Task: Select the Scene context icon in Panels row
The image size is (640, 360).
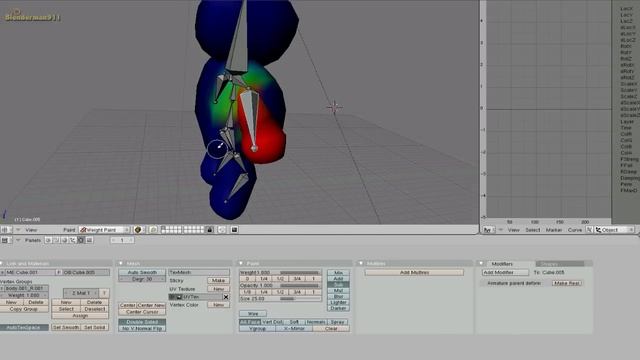Action: point(89,240)
